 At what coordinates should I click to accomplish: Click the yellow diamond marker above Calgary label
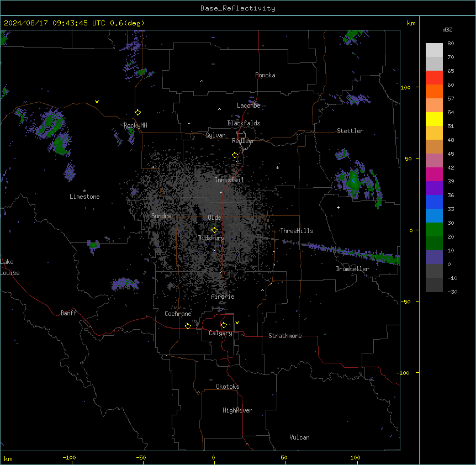tap(224, 325)
